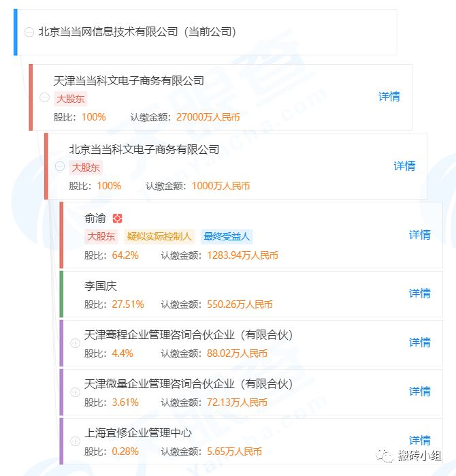Expand the 天津骞程企业管理咨询合伙企业 node
The image size is (456, 476).
[x=75, y=343]
